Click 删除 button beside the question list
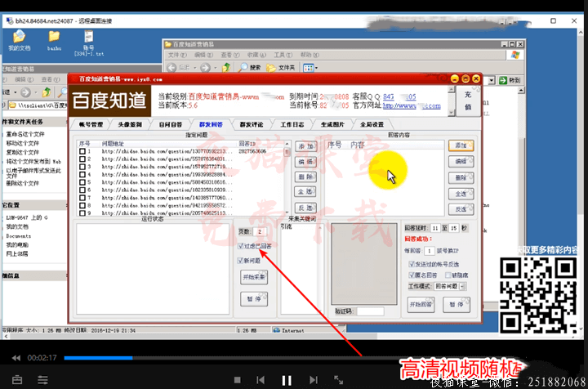The height and width of the screenshot is (389, 588). (x=305, y=177)
